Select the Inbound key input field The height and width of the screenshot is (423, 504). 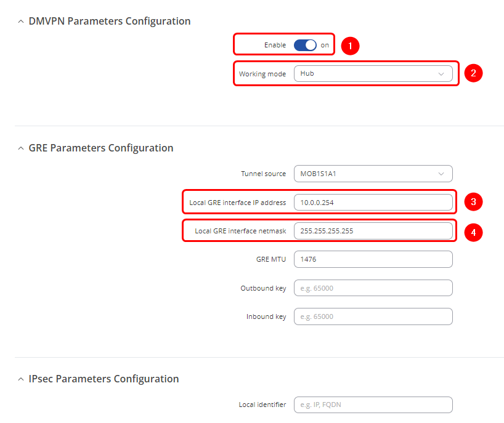[373, 316]
